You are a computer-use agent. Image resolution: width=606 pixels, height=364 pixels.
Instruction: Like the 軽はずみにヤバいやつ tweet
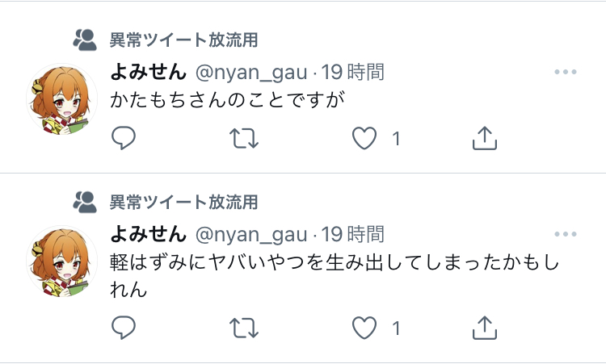[x=365, y=328]
